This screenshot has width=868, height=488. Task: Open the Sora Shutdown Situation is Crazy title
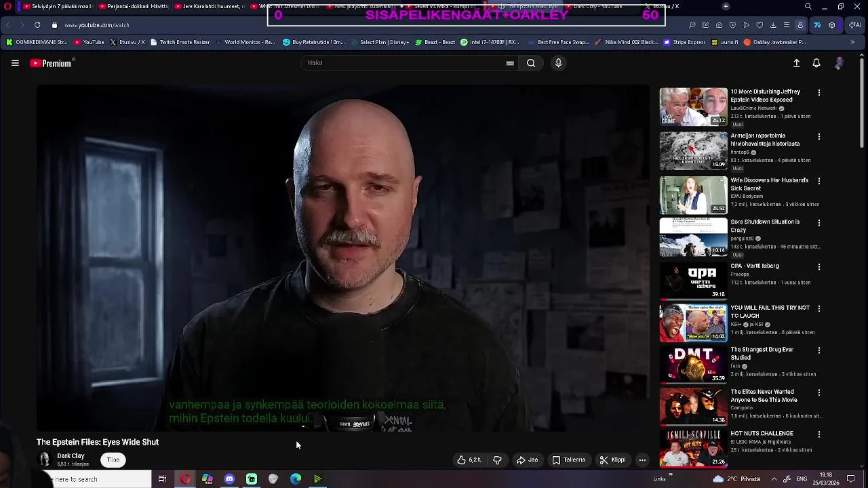[765, 226]
